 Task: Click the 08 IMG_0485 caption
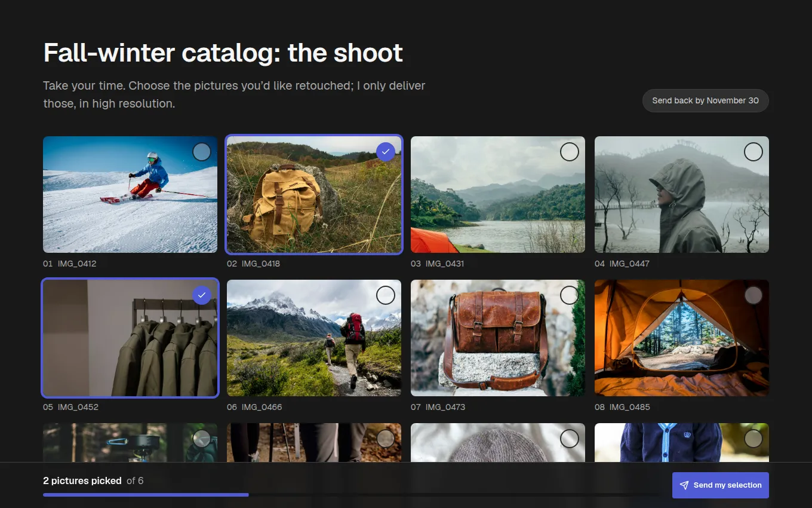coord(622,407)
